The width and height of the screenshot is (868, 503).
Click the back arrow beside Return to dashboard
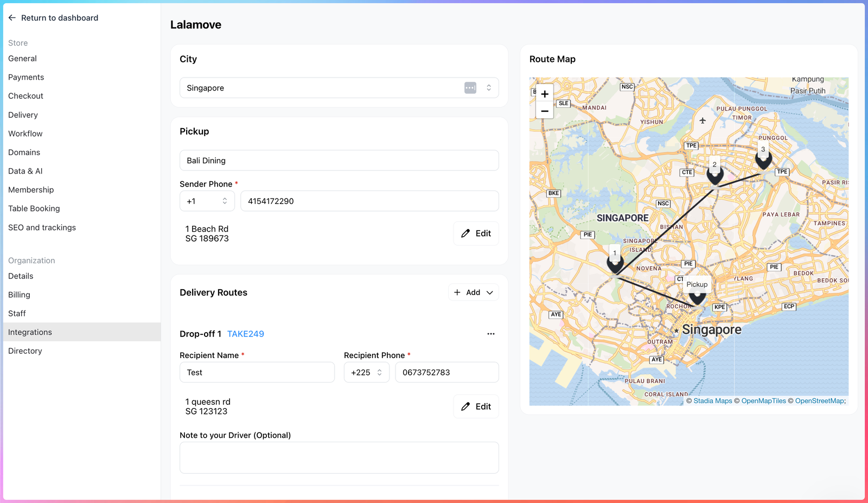(x=12, y=18)
